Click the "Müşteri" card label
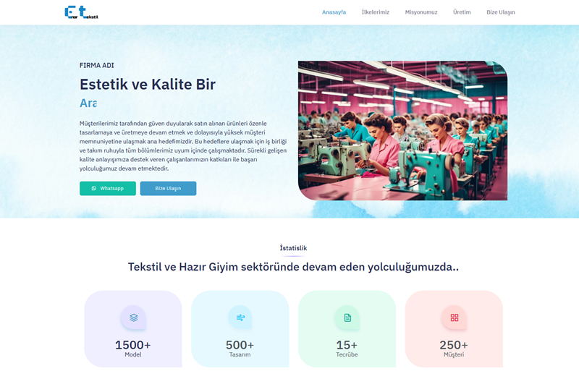579x392 pixels. [x=454, y=354]
